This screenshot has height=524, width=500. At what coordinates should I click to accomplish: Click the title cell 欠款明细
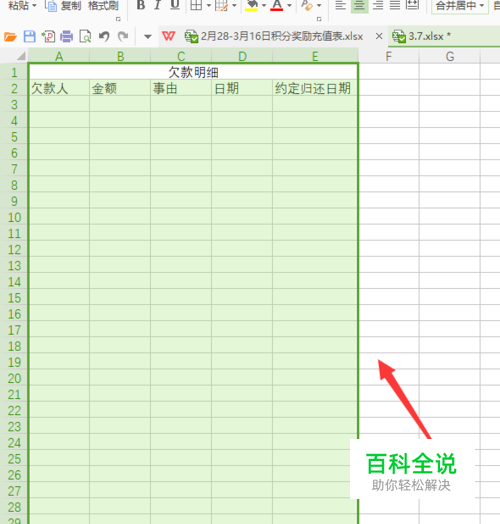(193, 72)
